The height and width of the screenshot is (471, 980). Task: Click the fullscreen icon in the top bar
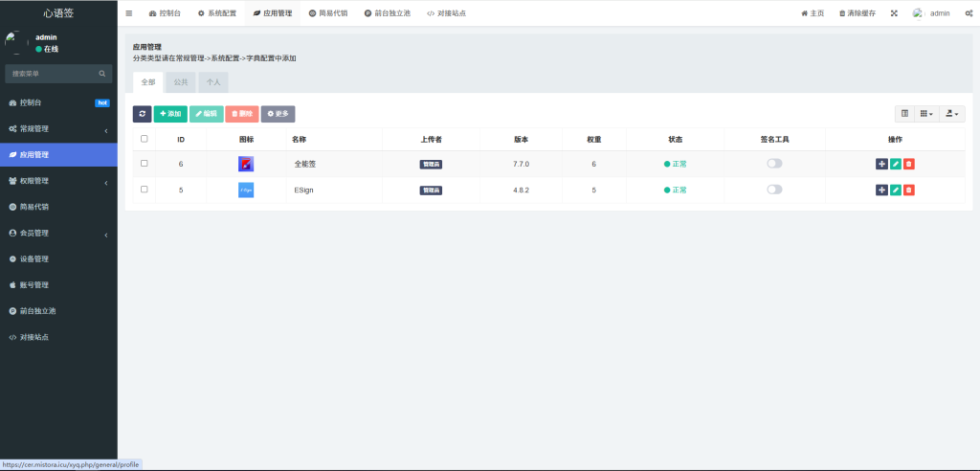tap(894, 13)
